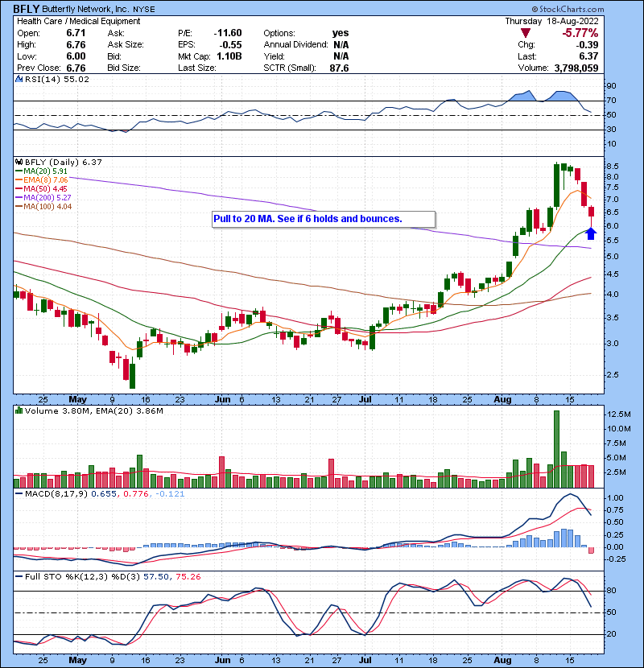Click the Butterfly Network, Inc. company name
The image size is (644, 668).
click(x=85, y=10)
